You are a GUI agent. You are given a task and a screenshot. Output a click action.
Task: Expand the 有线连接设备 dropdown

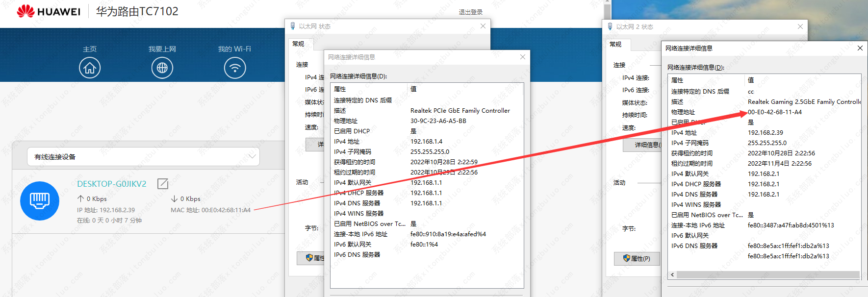point(252,156)
